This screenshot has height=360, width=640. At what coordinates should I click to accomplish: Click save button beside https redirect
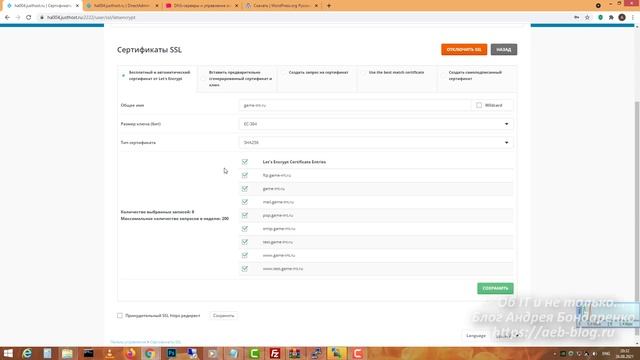(223, 316)
